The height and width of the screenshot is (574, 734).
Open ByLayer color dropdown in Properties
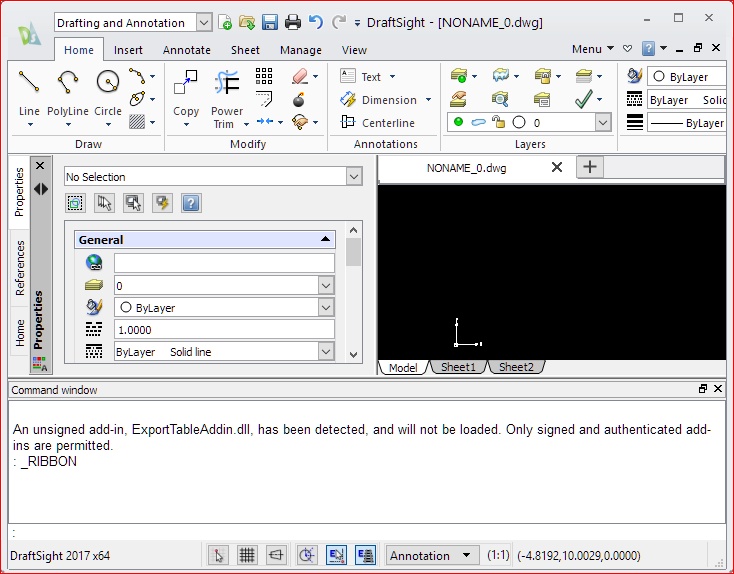(326, 308)
